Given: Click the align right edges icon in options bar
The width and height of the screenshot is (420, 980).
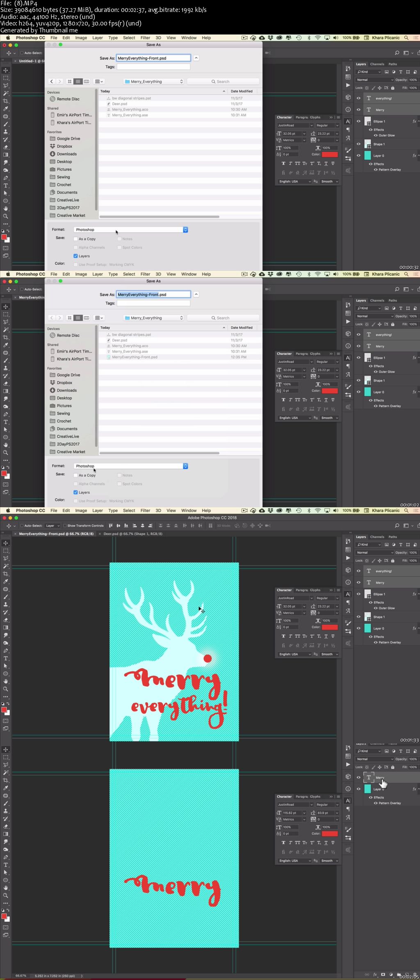Looking at the screenshot, I should 151,525.
